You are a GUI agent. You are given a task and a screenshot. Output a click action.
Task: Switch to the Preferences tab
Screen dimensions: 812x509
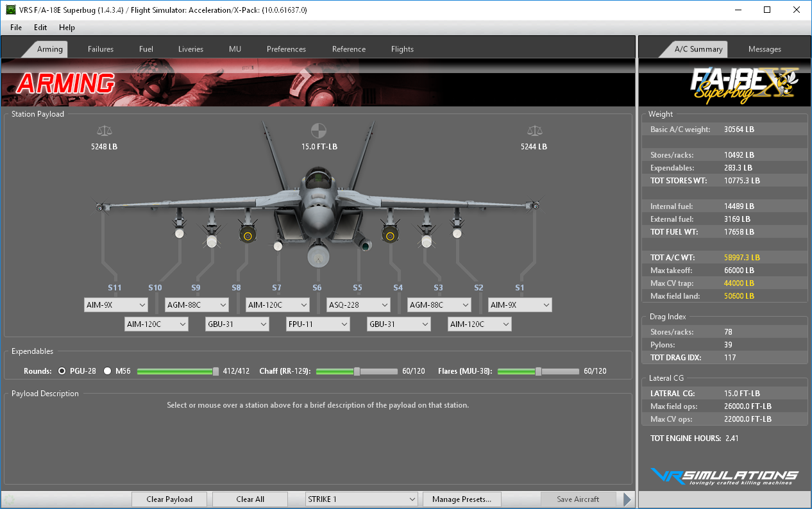(x=286, y=49)
